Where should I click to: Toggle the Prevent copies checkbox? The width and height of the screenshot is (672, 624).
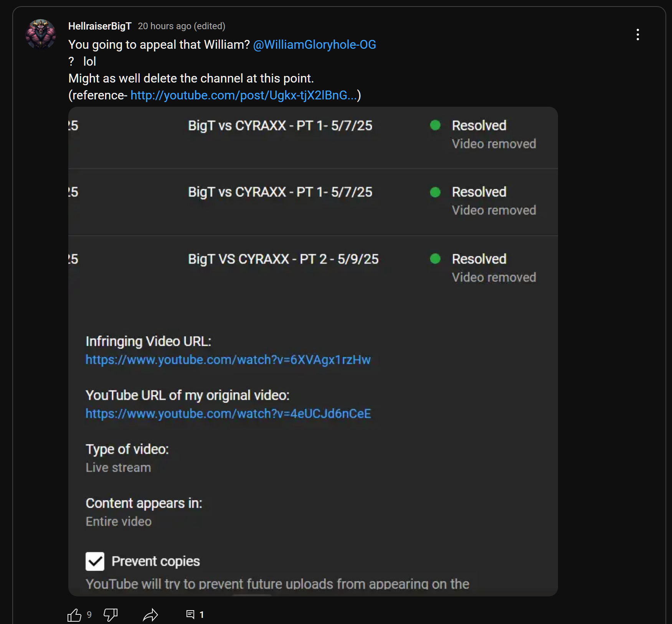coord(95,561)
